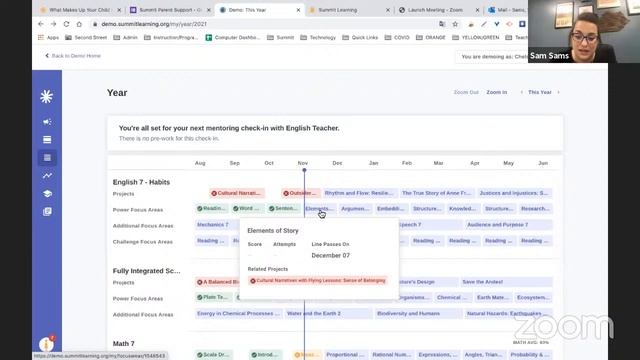Screen dimensions: 640x360
Task: Open the YELLOW/GREEN bookmarks folder
Action: tap(476, 38)
